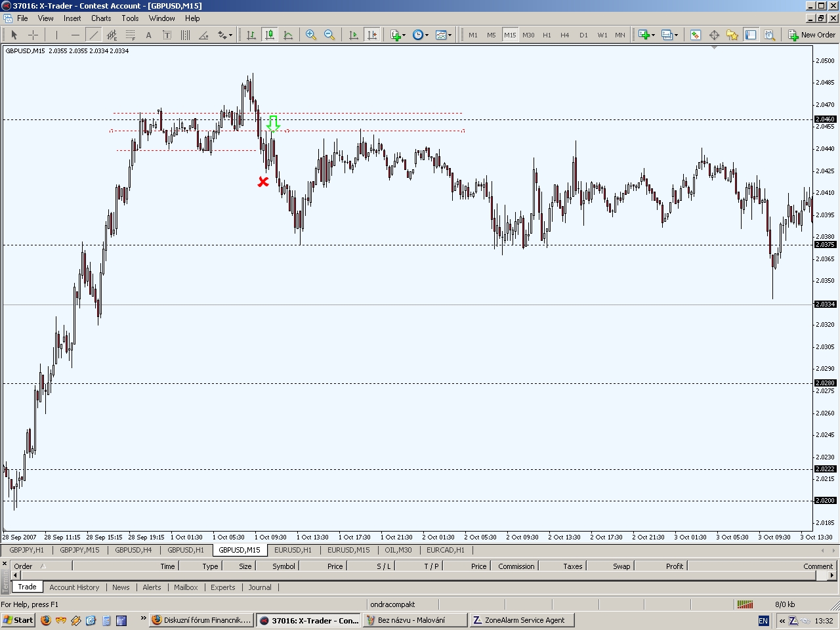Switch chart to line chart view
The width and height of the screenshot is (840, 630).
point(288,35)
